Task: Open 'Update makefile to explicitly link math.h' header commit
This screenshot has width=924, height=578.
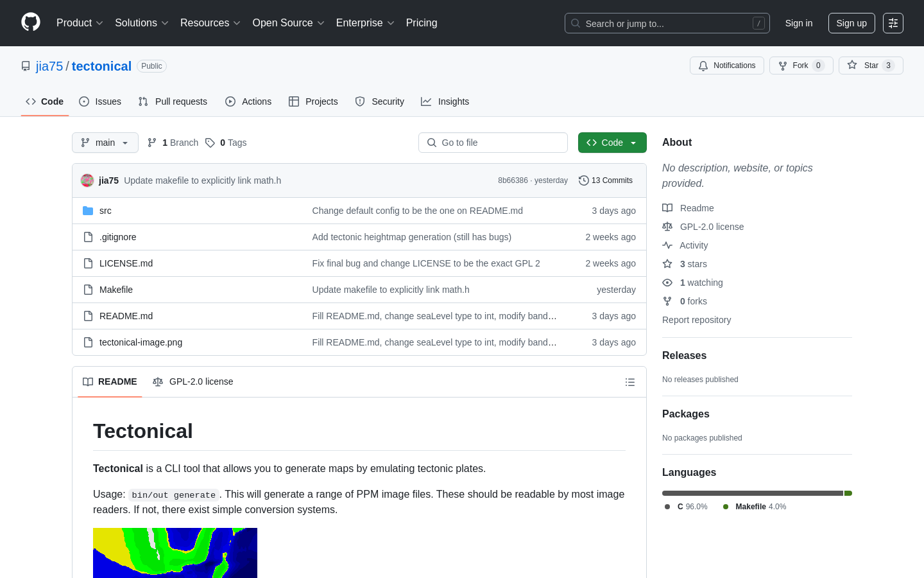Action: (x=203, y=180)
